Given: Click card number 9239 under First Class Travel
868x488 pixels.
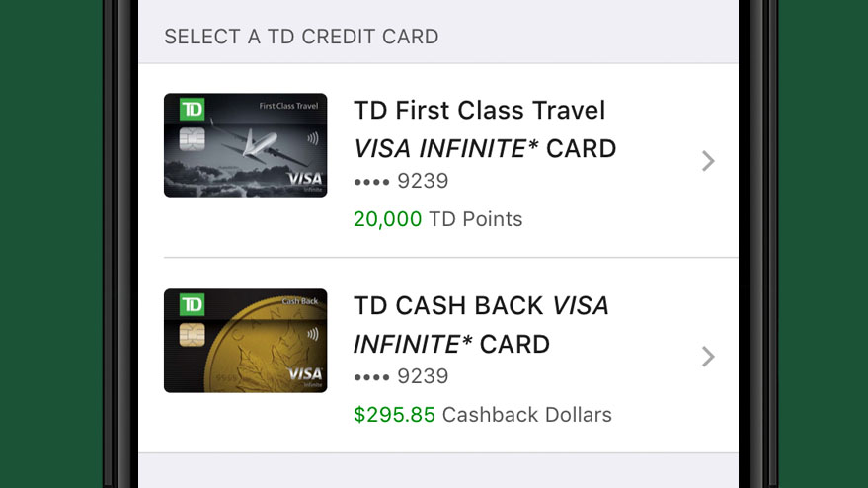Looking at the screenshot, I should point(401,181).
